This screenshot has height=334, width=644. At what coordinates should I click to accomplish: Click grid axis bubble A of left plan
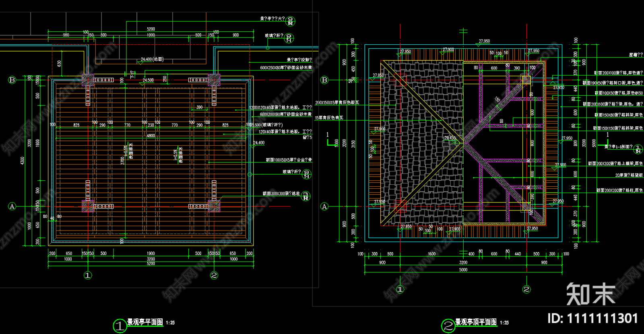(12, 206)
